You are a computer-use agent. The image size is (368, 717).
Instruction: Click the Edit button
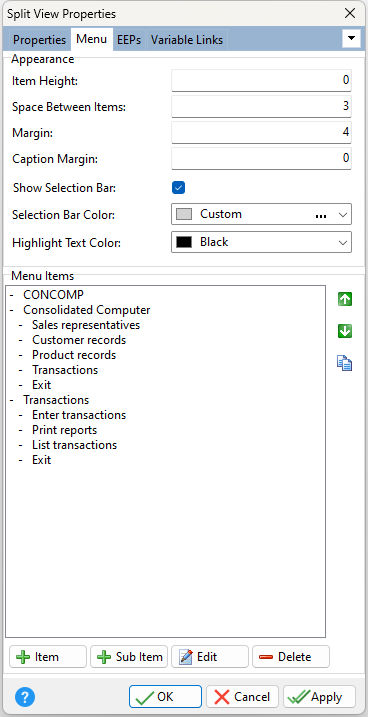coord(210,657)
